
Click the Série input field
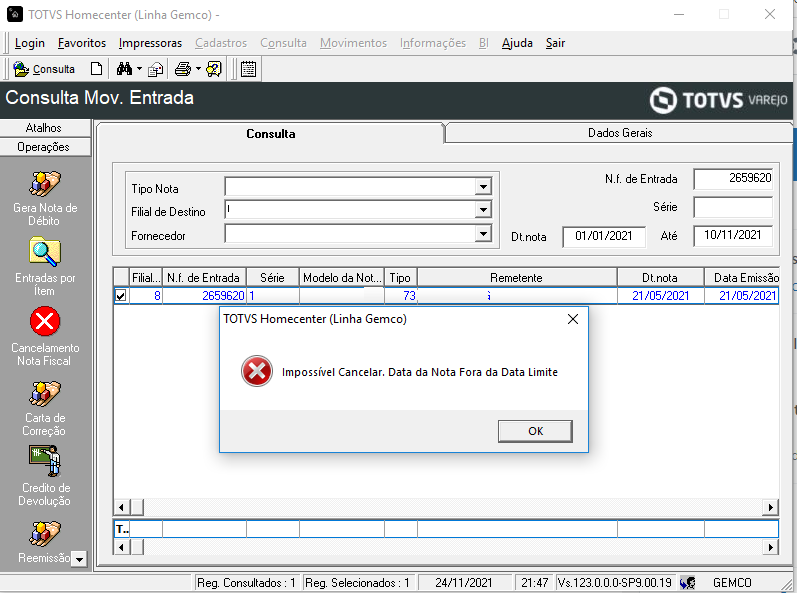pyautogui.click(x=733, y=207)
